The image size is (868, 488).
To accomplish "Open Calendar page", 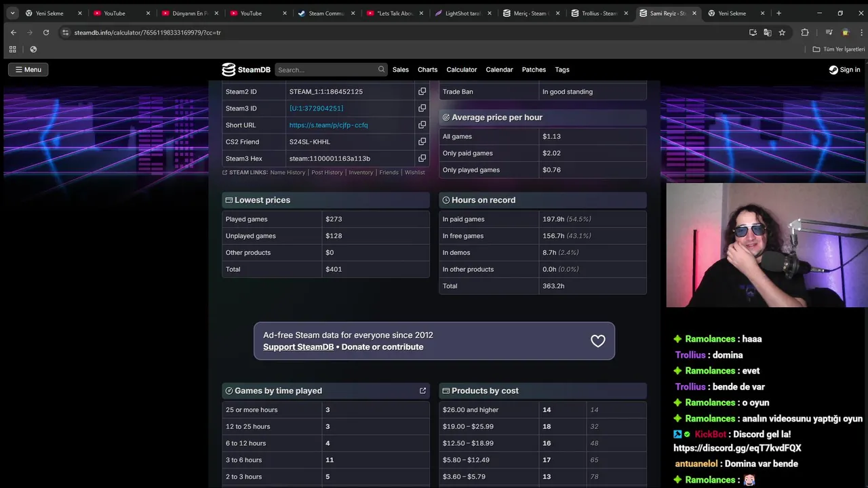I will (x=499, y=70).
